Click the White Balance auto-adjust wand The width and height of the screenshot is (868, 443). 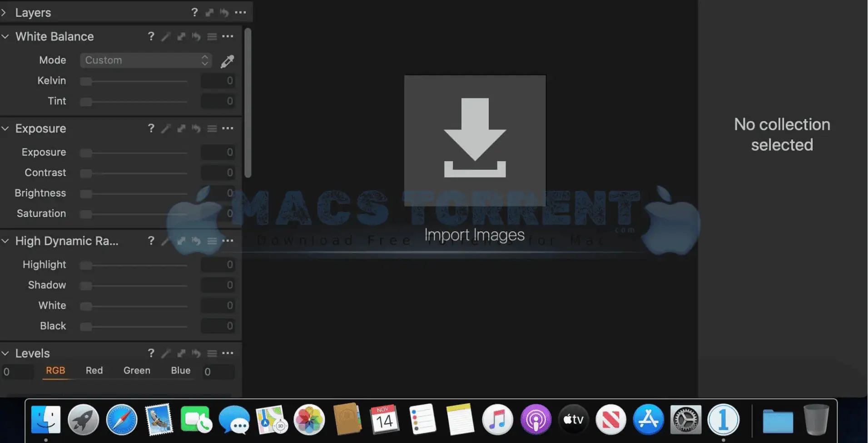coord(166,37)
